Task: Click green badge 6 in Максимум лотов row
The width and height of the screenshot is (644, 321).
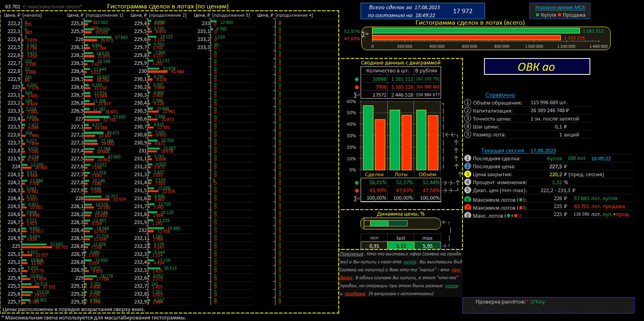Action: [x=467, y=199]
